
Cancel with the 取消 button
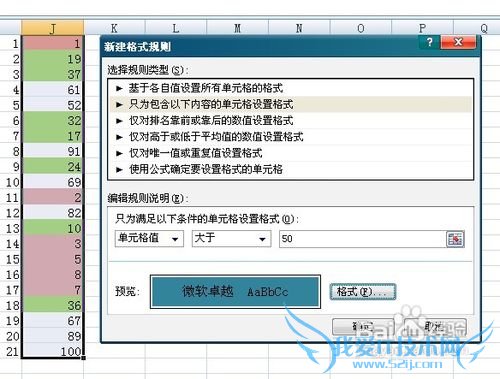tap(435, 327)
